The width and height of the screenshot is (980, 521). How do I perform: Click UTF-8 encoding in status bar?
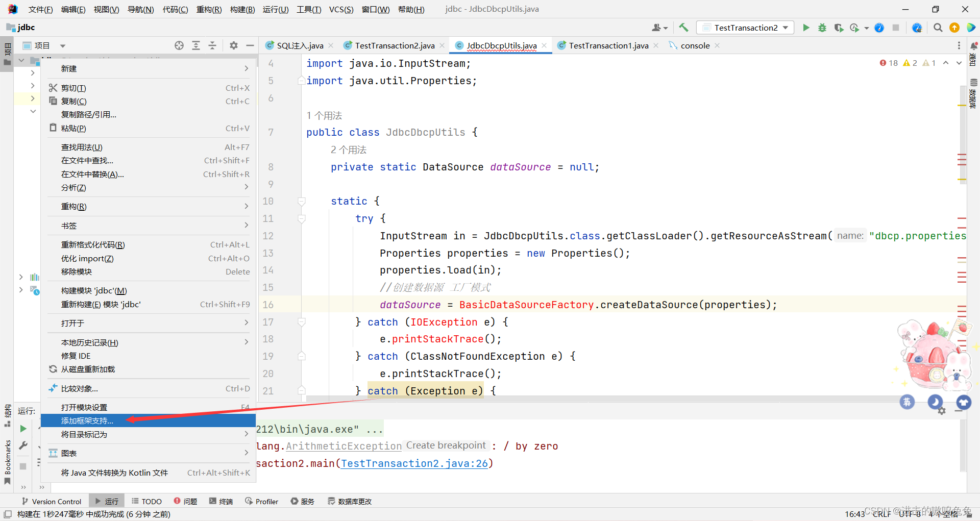[x=910, y=514]
